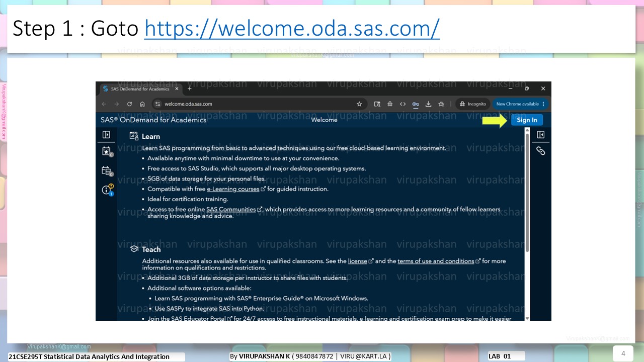Click 'Ideal for certification training.' text
Screen dimensions: 644x362
point(188,199)
